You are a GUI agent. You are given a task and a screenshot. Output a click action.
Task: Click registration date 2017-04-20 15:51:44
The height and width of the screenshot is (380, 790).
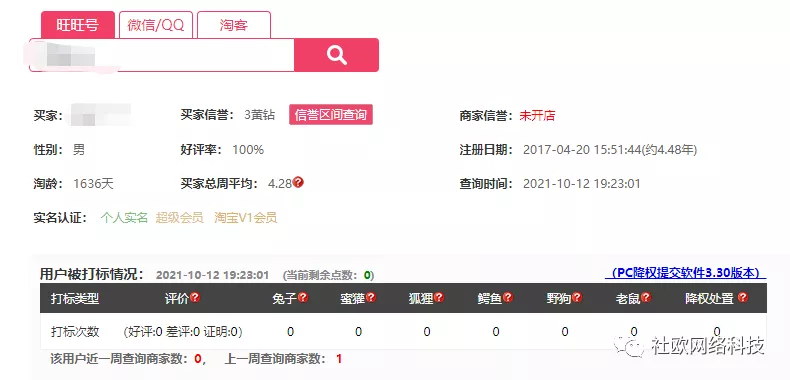[582, 150]
